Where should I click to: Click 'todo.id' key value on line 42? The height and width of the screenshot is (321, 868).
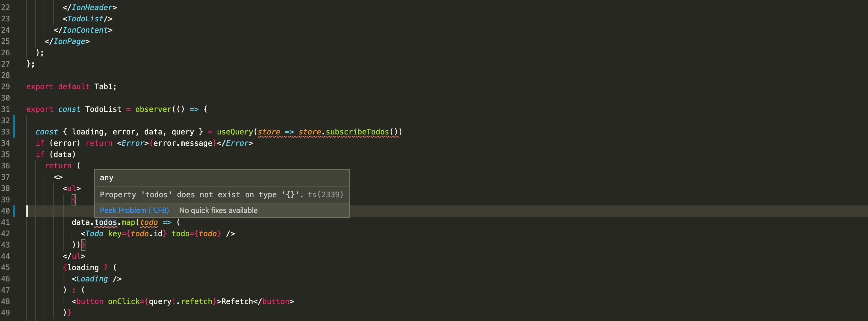147,234
